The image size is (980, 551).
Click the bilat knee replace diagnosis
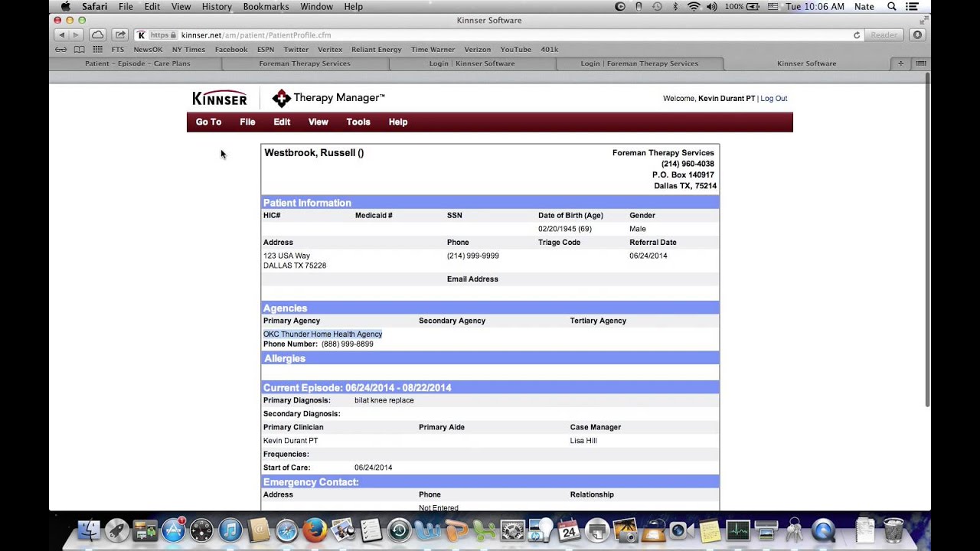click(384, 400)
